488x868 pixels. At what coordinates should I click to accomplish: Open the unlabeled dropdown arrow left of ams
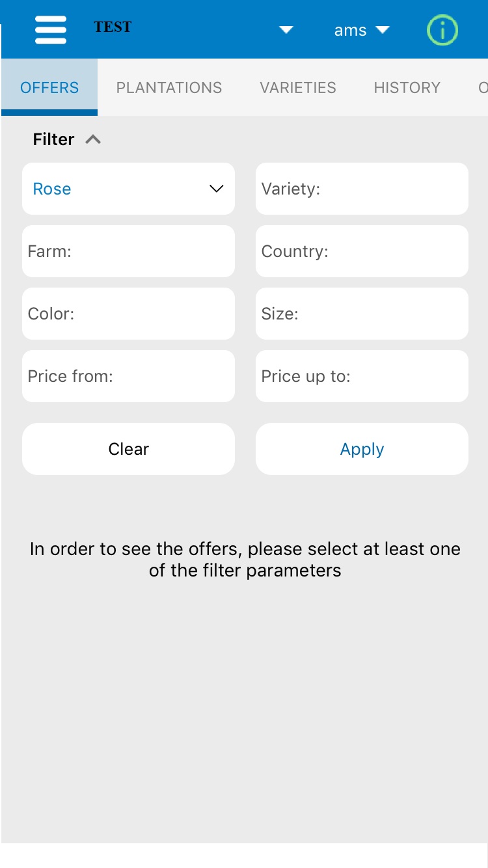pos(286,30)
